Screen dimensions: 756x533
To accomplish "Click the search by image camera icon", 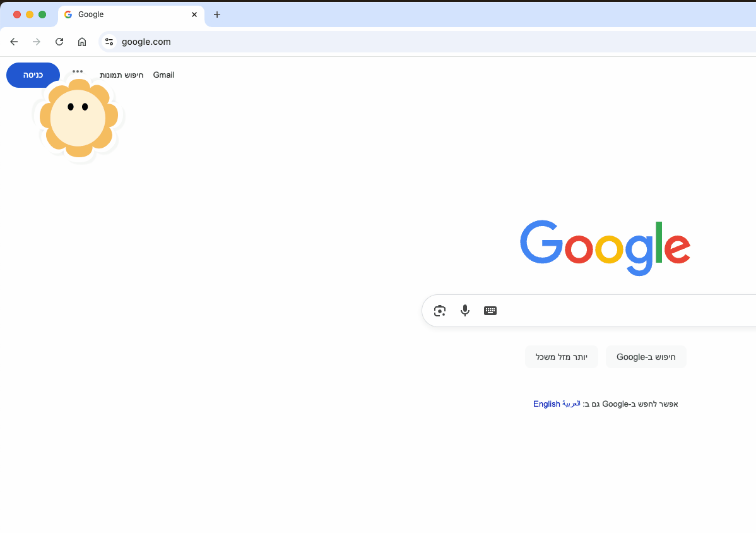I will 440,311.
